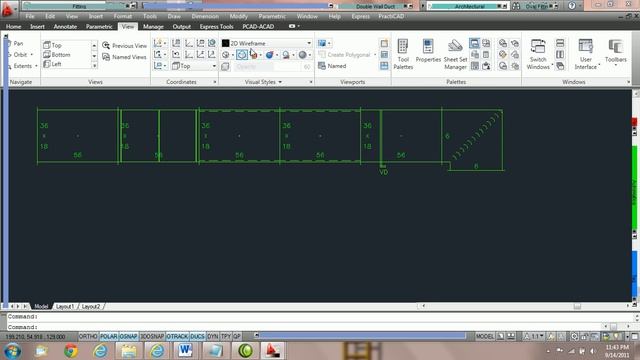Open the Dimension menu

pos(205,16)
